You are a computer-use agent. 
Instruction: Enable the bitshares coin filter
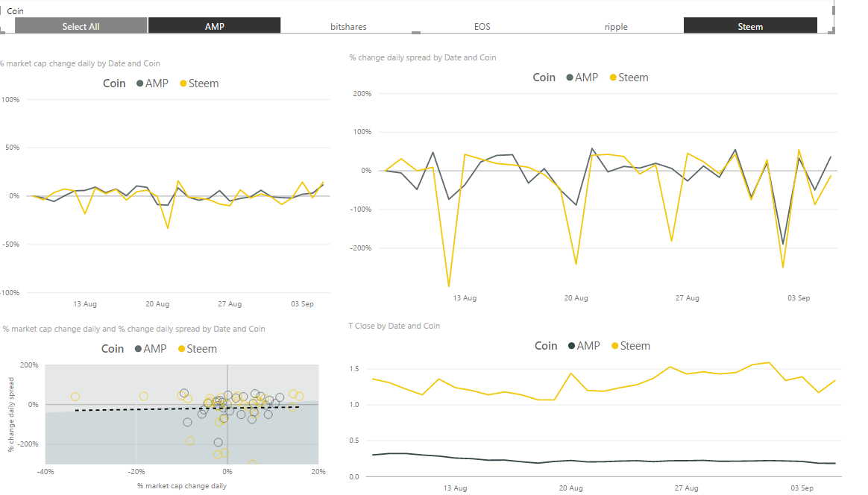348,26
